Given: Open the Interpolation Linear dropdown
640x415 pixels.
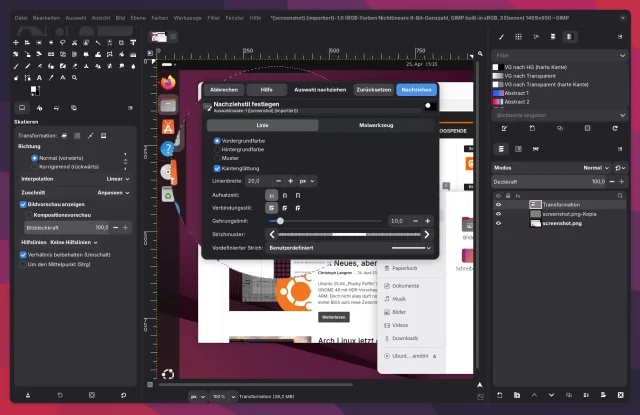Looking at the screenshot, I should point(118,179).
